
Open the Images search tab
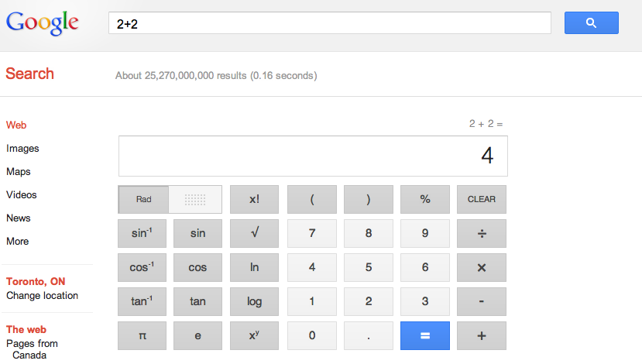point(22,148)
